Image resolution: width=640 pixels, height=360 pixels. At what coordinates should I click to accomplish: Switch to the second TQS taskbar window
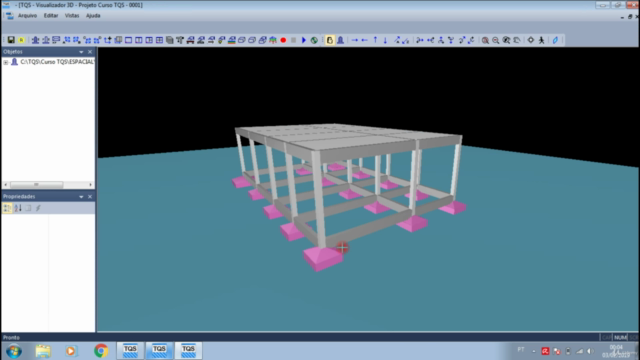coord(159,351)
